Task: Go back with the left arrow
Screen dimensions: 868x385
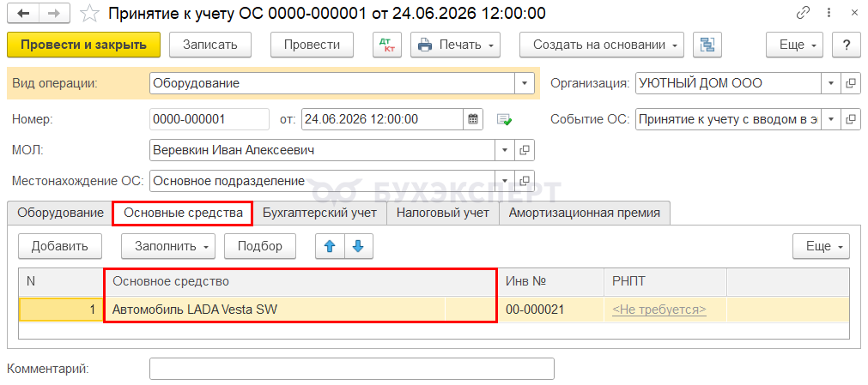Action: 24,13
